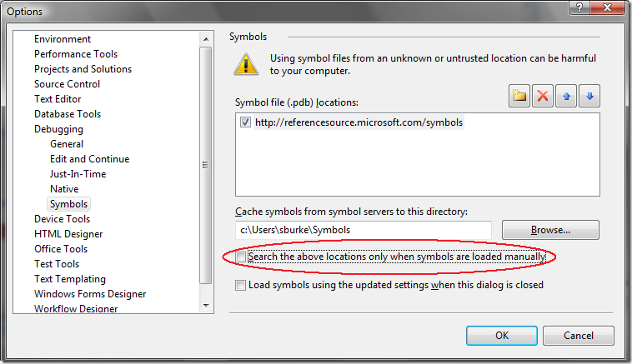This screenshot has height=364, width=632.
Task: Check load symbols when dialog is closed
Action: pyautogui.click(x=241, y=286)
